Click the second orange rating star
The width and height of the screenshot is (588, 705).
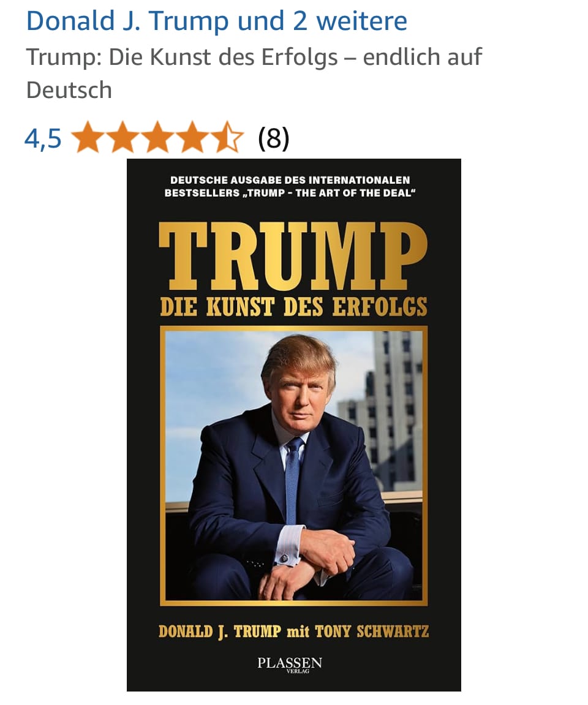[x=123, y=137]
